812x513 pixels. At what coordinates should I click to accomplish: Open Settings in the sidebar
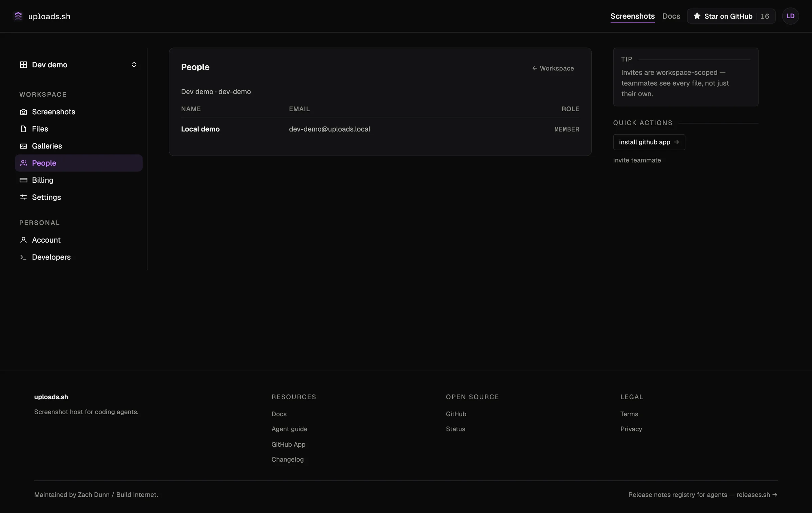point(78,197)
